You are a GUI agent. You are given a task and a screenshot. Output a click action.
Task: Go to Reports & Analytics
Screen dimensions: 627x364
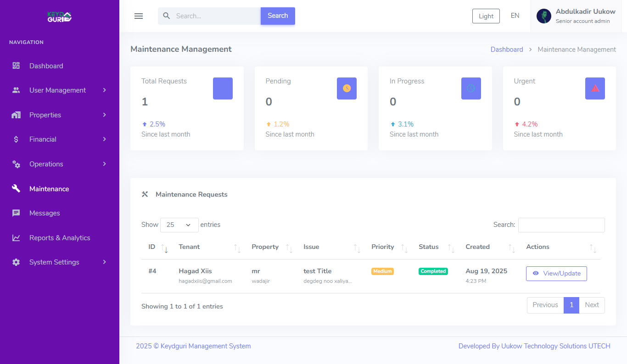(60, 238)
